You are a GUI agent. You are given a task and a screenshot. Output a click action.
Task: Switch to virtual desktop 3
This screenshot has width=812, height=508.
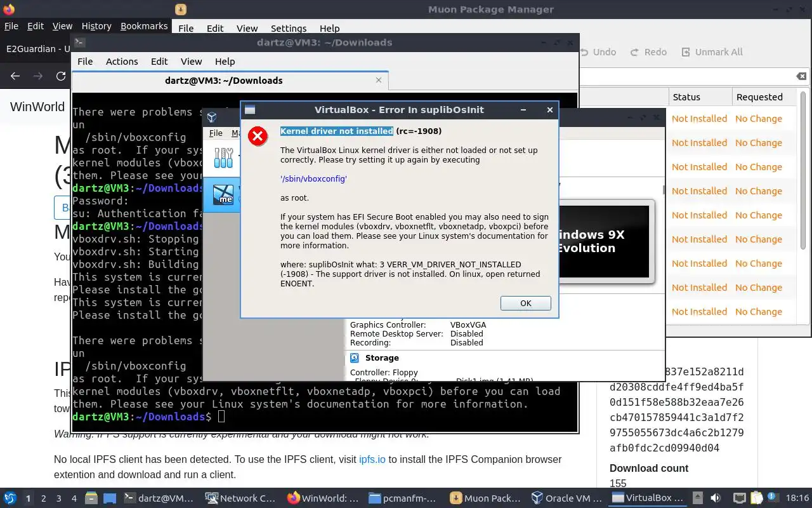point(59,498)
